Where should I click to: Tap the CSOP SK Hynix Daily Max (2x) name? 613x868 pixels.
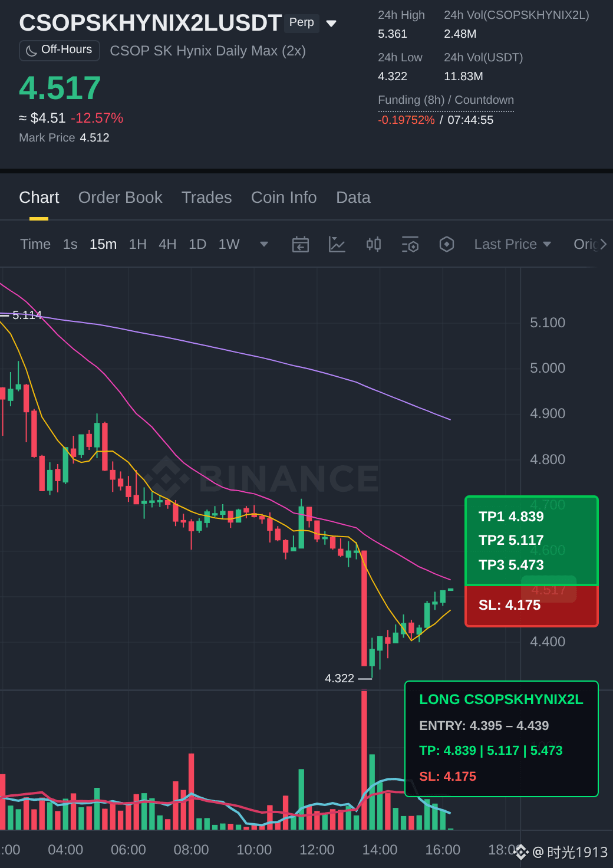pos(208,51)
